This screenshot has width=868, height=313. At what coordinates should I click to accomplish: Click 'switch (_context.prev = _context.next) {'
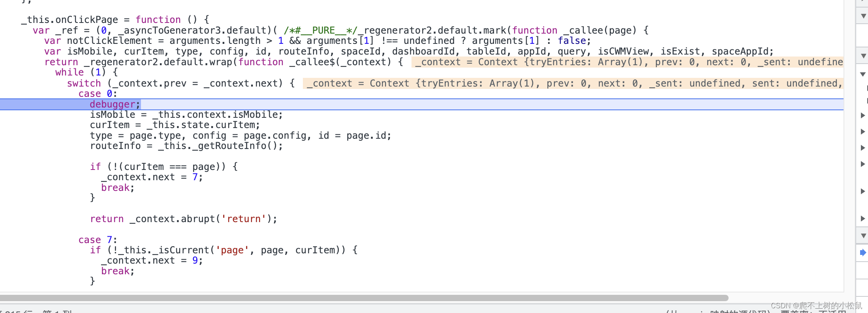[181, 83]
